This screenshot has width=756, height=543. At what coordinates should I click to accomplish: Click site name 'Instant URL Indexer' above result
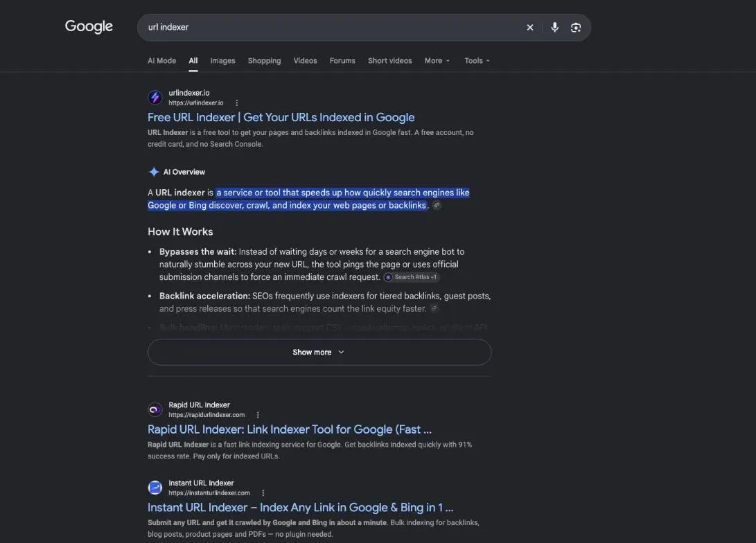pyautogui.click(x=201, y=483)
